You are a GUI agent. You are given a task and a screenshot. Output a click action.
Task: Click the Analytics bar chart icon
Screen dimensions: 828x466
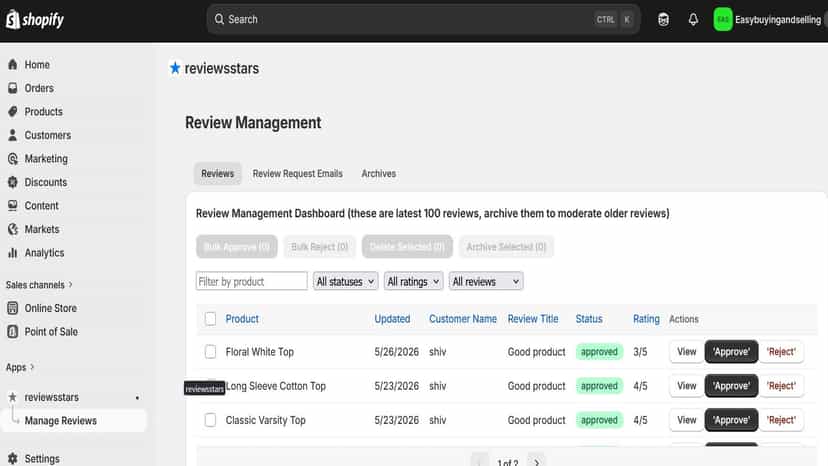[x=13, y=253]
